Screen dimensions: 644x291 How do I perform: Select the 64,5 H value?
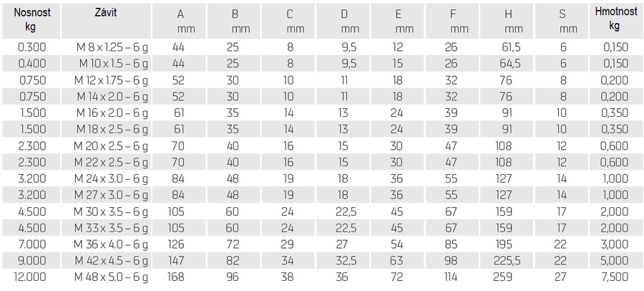pos(511,64)
